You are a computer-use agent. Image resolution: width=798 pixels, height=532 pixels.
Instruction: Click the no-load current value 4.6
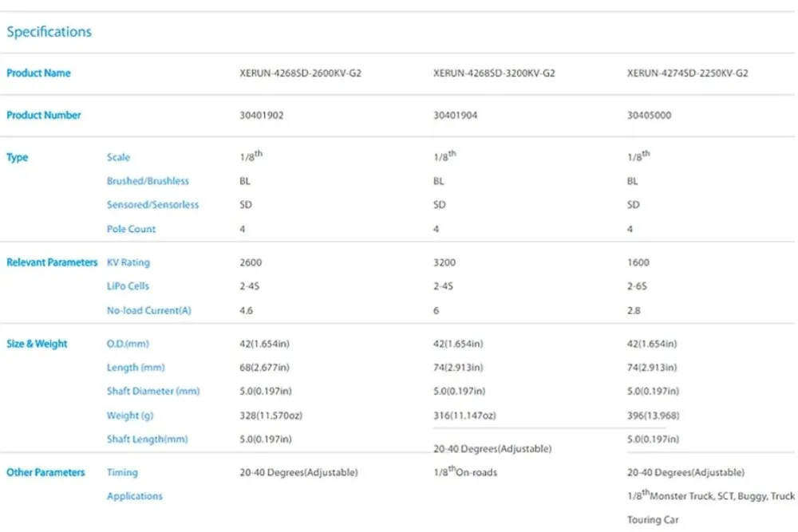(247, 310)
